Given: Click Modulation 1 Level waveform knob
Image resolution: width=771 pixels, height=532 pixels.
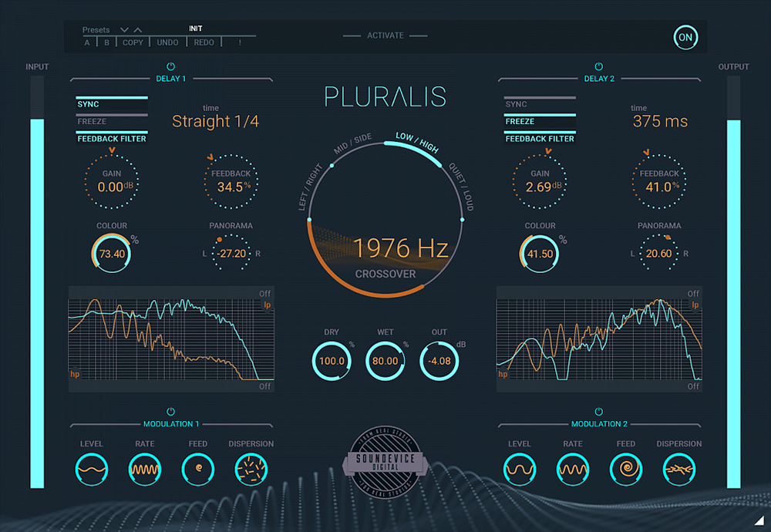Looking at the screenshot, I should coord(92,470).
